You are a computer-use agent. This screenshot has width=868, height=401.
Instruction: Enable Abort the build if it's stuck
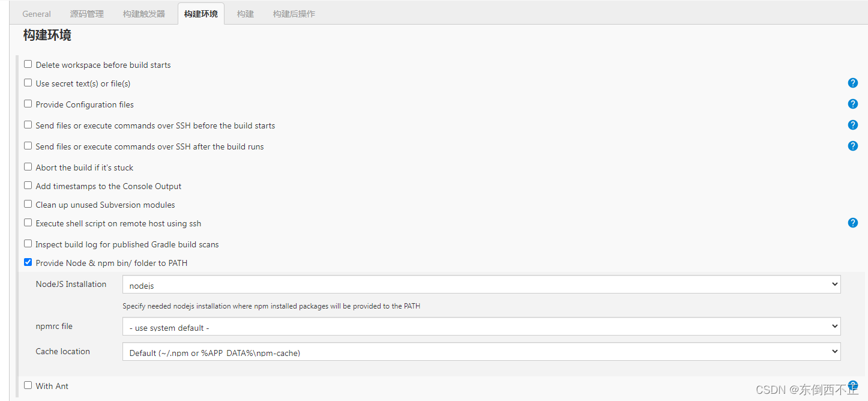tap(28, 166)
